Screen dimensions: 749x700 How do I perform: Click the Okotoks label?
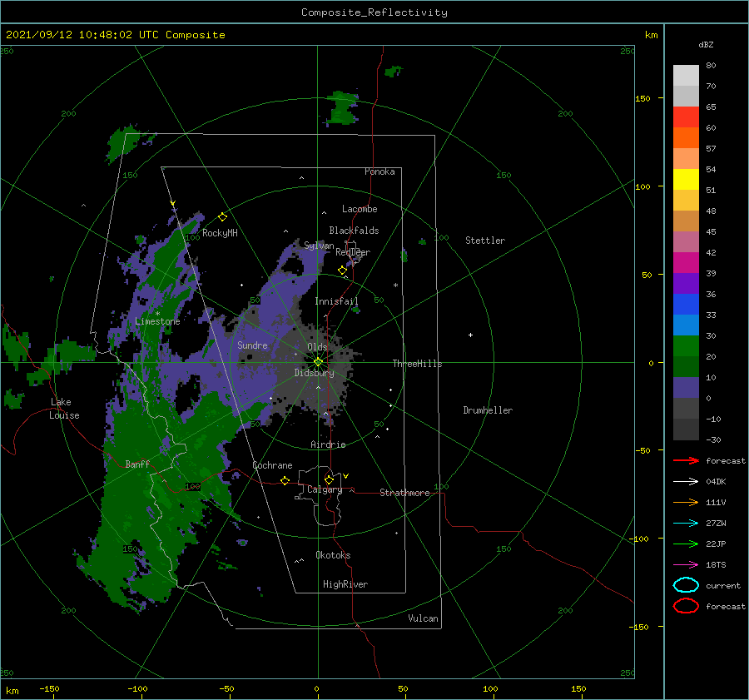click(x=333, y=555)
